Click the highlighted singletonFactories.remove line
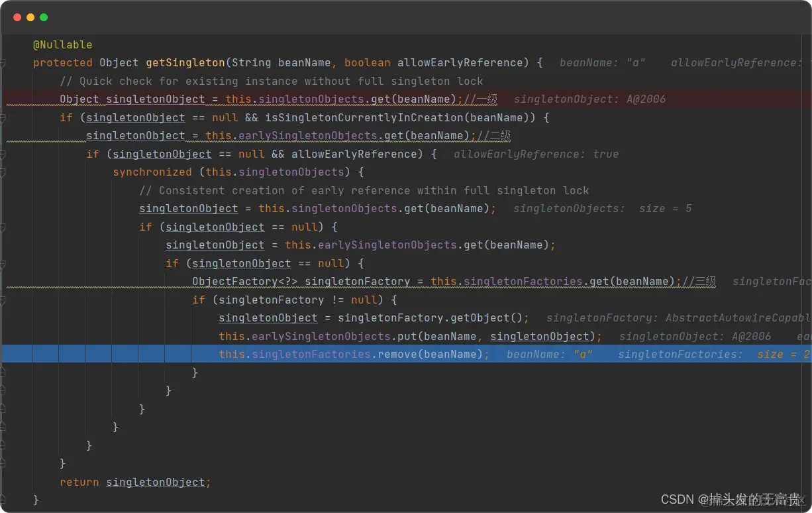 [x=406, y=355]
